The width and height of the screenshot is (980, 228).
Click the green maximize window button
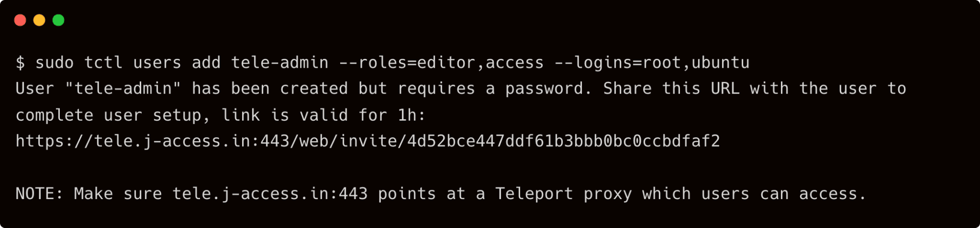click(58, 20)
